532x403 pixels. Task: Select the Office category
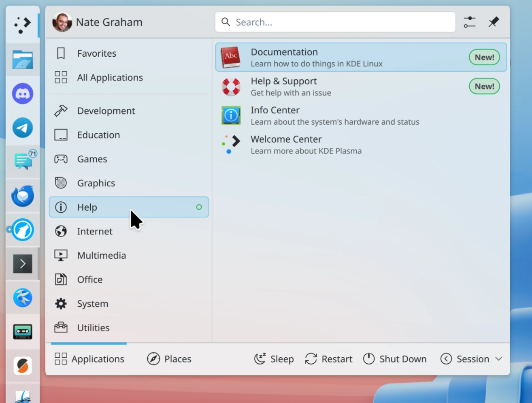(x=129, y=279)
